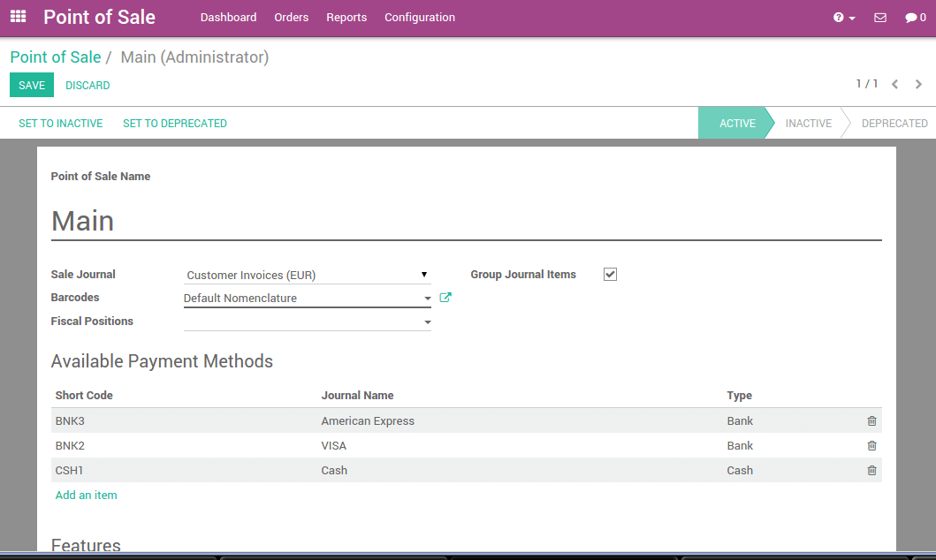936x560 pixels.
Task: Click the Point of Sale Name field
Action: point(466,221)
